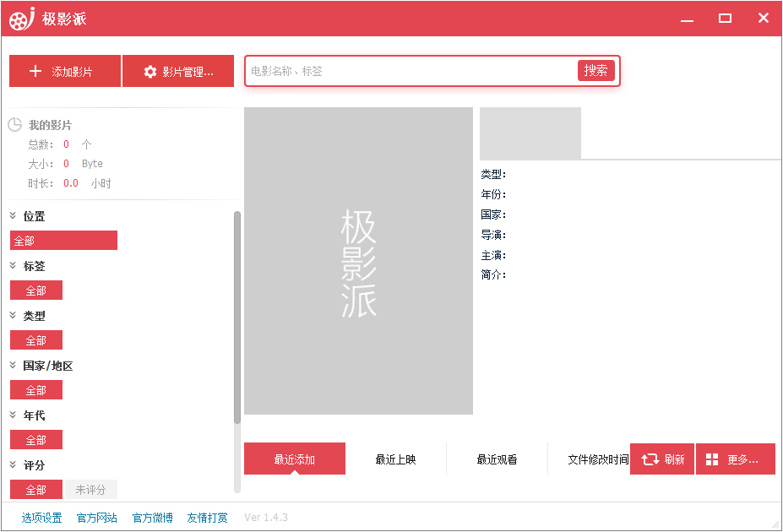The height and width of the screenshot is (532, 783).
Task: Collapse the 国家/地区 filter section
Action: (14, 366)
